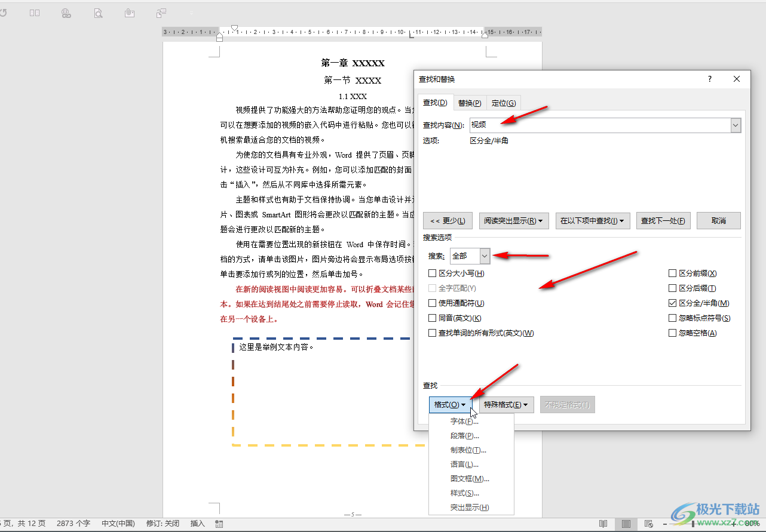
Task: Open the 阅读突出显示 dropdown button
Action: click(x=514, y=221)
